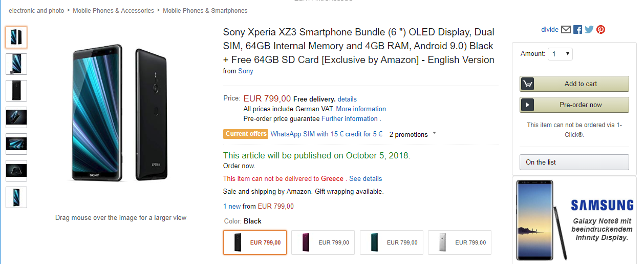This screenshot has height=264, width=644.
Task: Open the Samsung Galaxy Note8 advertisement
Action: point(574,219)
